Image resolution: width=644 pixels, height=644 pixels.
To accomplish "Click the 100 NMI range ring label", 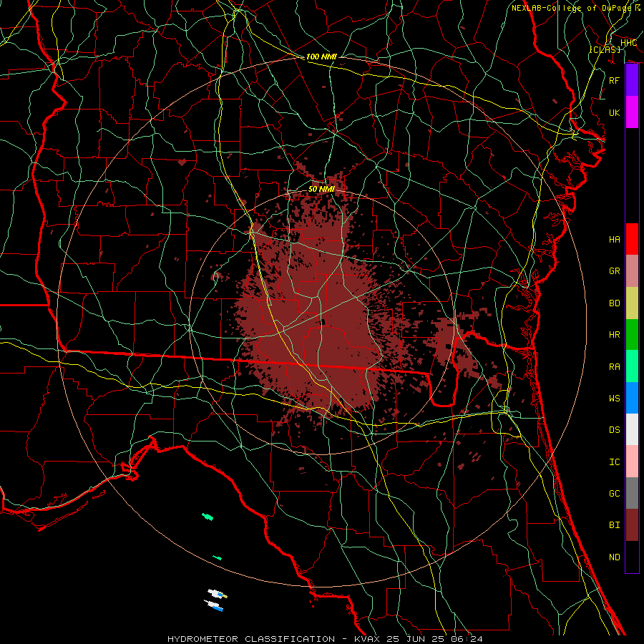I will pyautogui.click(x=321, y=57).
